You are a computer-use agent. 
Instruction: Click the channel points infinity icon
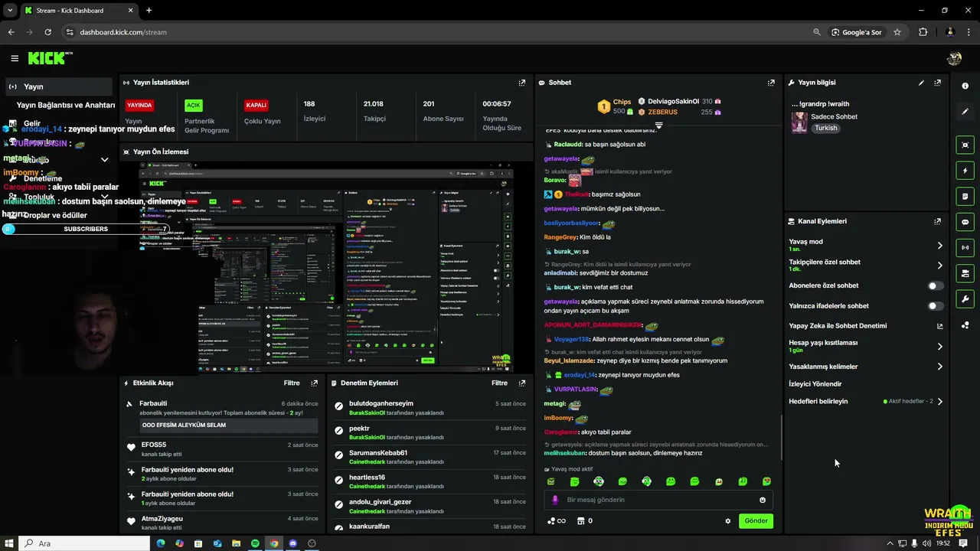click(x=557, y=521)
